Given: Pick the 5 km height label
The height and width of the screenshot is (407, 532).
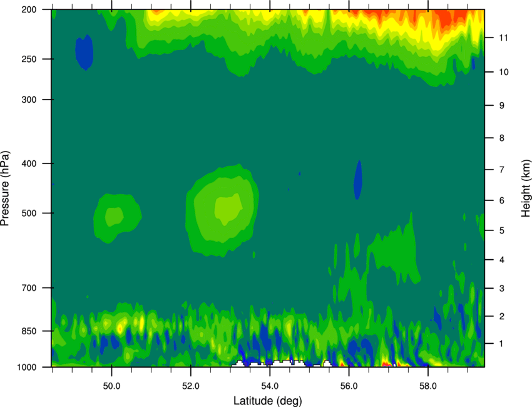Looking at the screenshot, I should pyautogui.click(x=502, y=230).
